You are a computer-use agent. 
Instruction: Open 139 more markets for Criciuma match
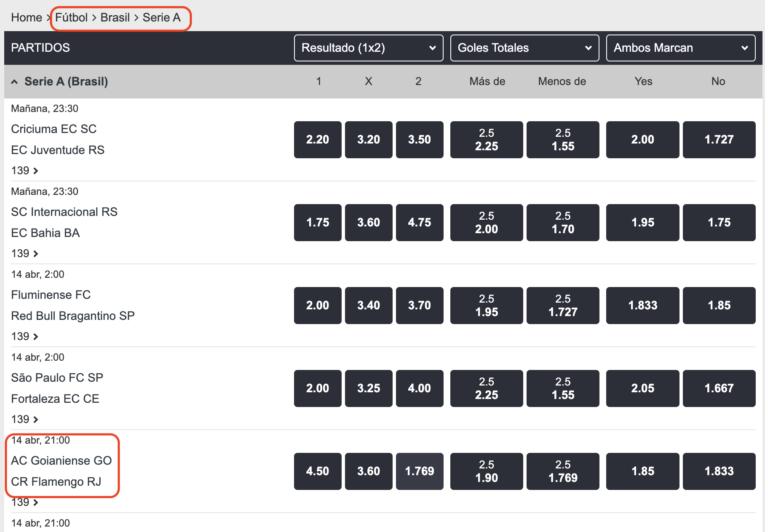click(x=25, y=171)
